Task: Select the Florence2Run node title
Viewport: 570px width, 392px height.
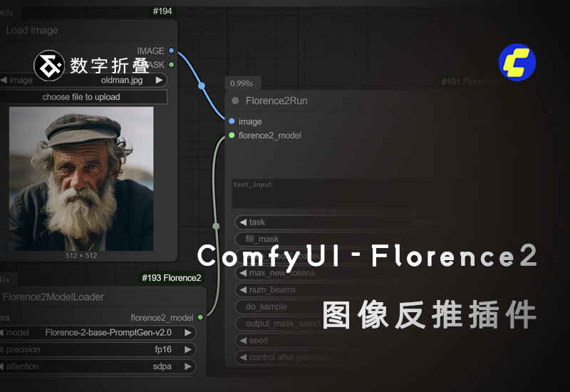Action: [276, 100]
